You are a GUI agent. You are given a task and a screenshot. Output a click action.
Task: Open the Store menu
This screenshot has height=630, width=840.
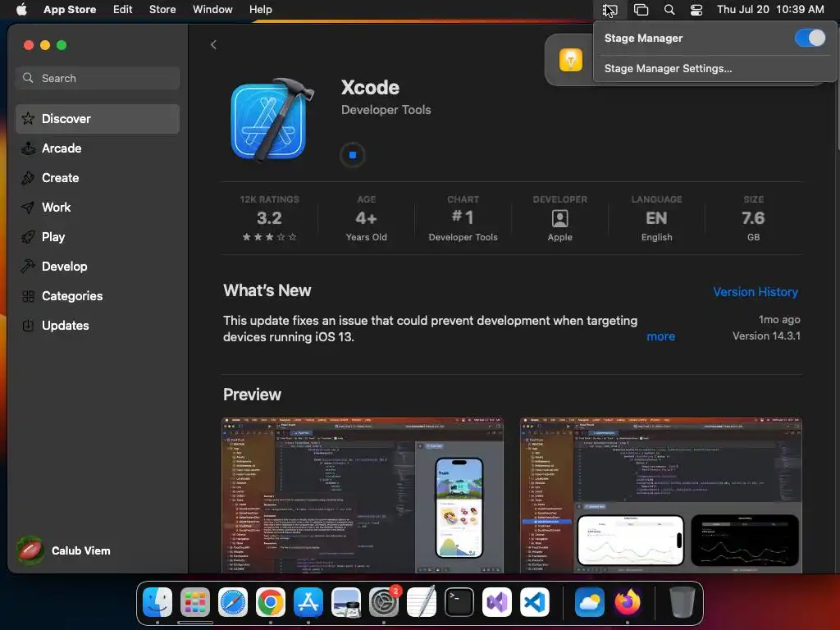coord(162,10)
